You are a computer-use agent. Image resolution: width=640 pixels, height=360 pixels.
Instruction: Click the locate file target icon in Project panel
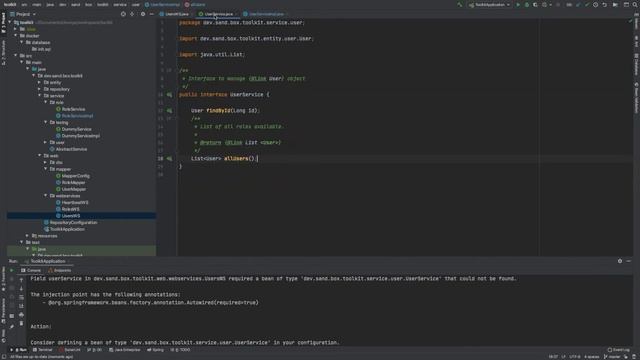click(123, 14)
